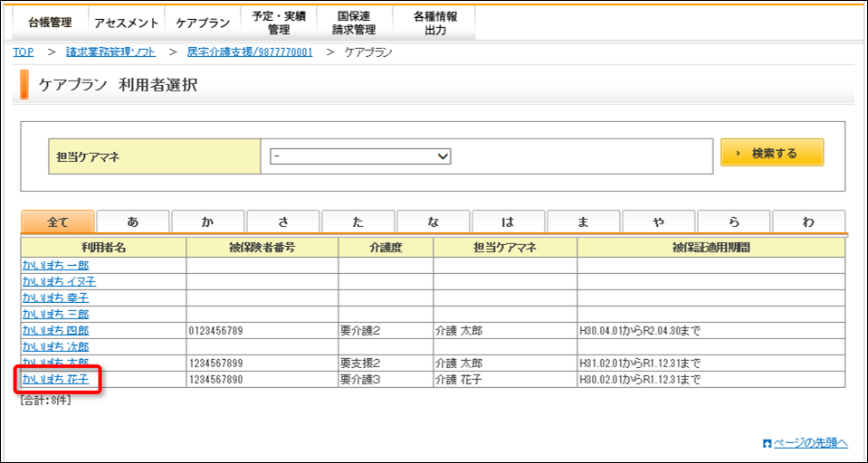
Task: Click the 検索する button
Action: [x=772, y=153]
